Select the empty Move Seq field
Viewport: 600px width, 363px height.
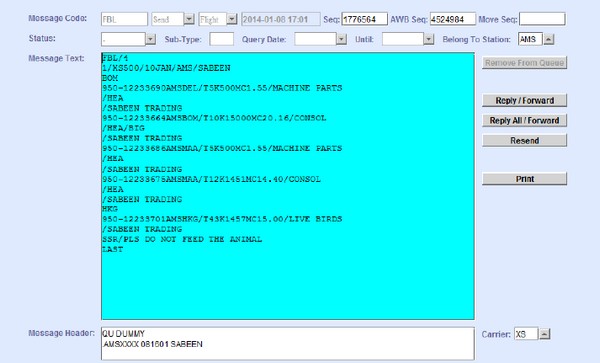pos(542,19)
